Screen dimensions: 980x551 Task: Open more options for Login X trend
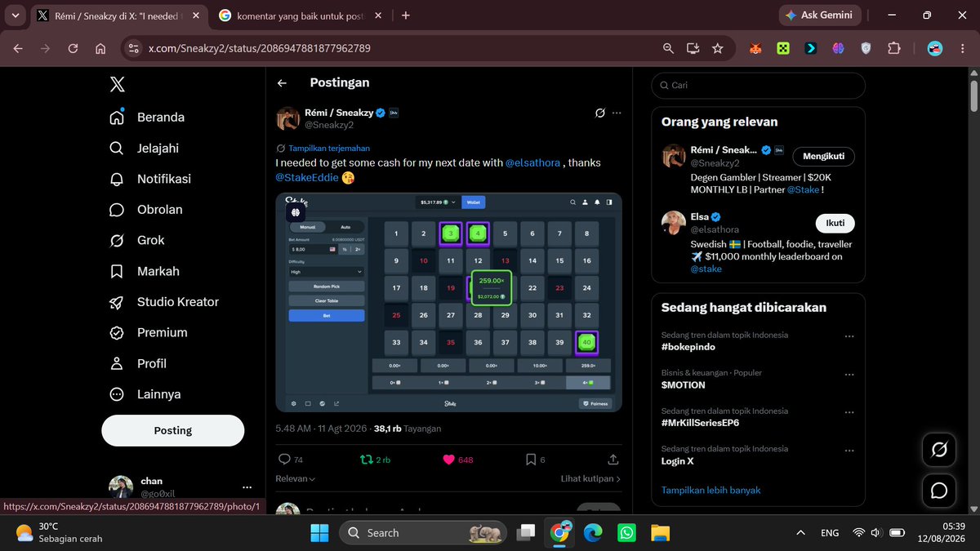click(x=849, y=451)
